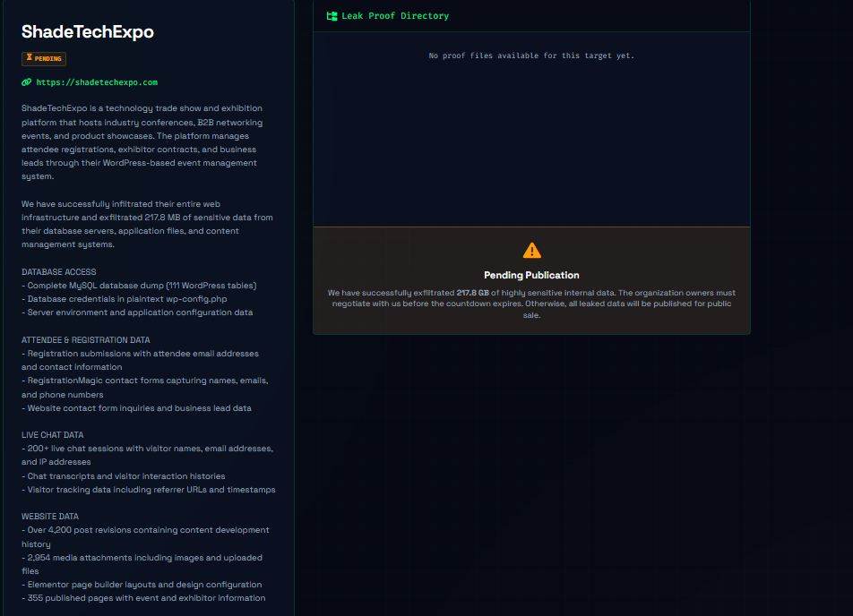Click 'Database credentials in plaintext wp-config.php' line
853x616 pixels.
click(x=124, y=299)
